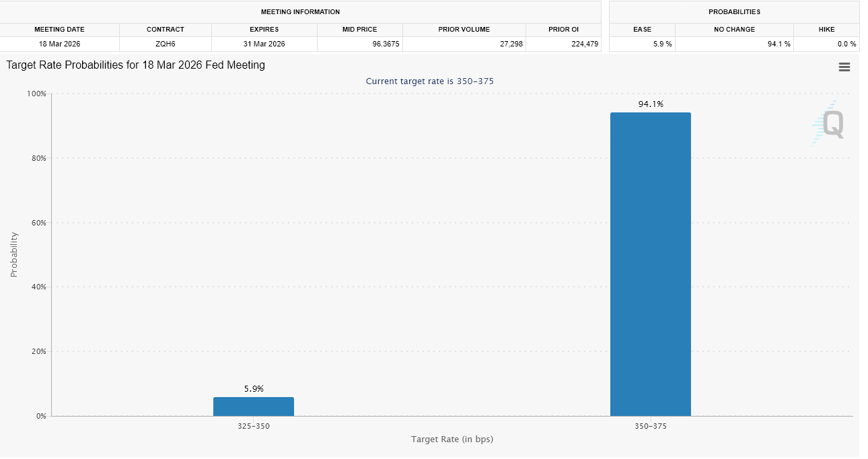Click the 'Target Rate (in bps)' axis title
Image resolution: width=868 pixels, height=459 pixels.
tap(452, 439)
